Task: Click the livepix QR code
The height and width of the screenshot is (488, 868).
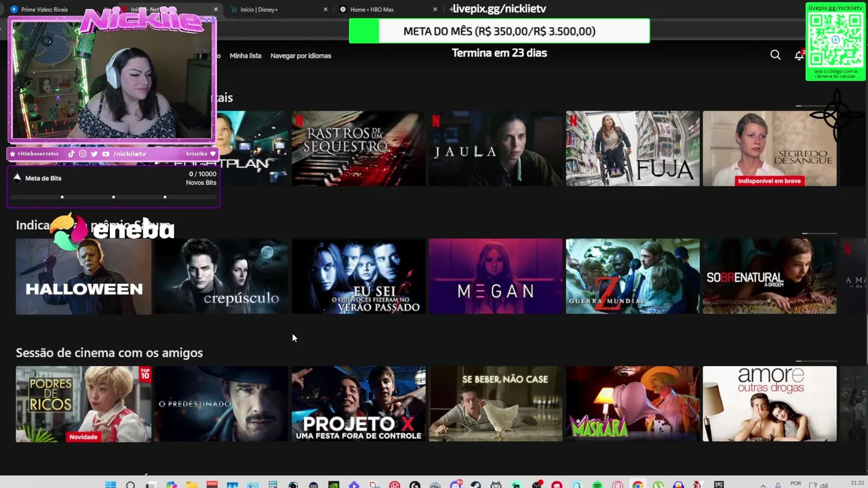Action: 835,39
